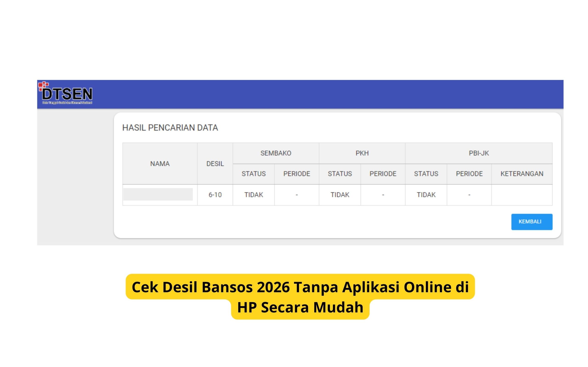Click the HASIL PENCARIAN DATA heading
The image size is (588, 367).
click(170, 128)
